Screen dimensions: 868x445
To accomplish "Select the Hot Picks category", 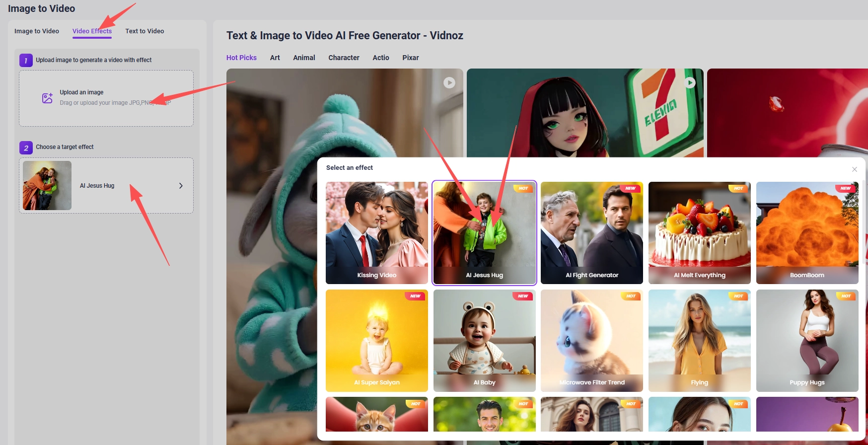I will coord(241,58).
